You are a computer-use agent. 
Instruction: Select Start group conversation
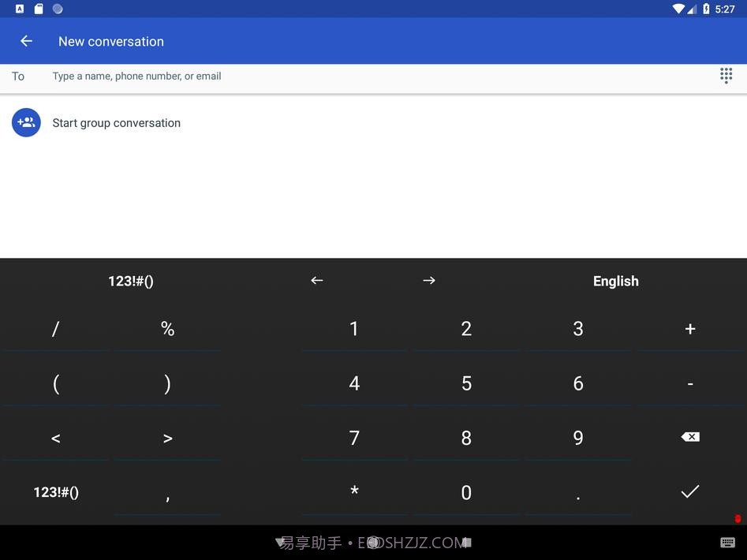116,123
